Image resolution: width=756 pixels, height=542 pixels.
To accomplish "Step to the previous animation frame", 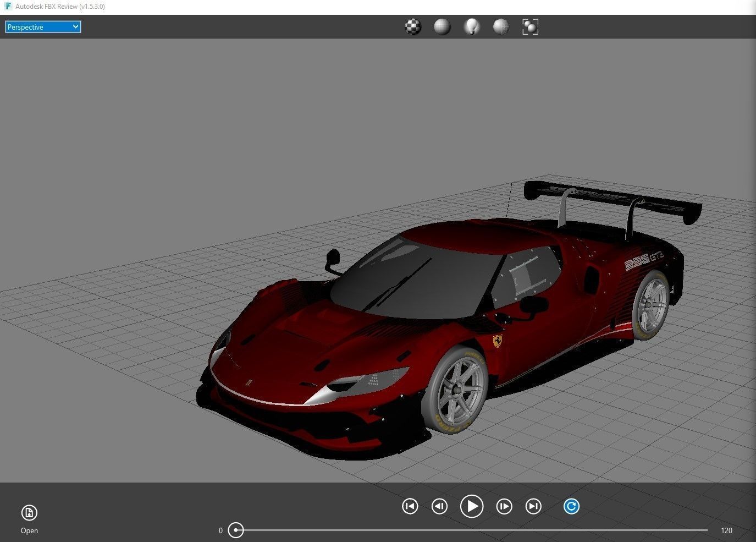I will pos(439,506).
